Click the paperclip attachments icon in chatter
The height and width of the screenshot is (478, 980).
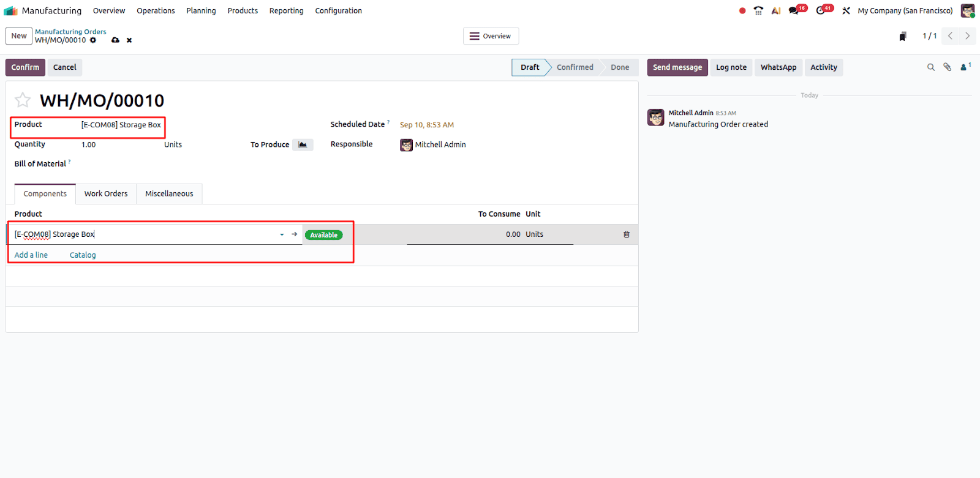click(947, 67)
